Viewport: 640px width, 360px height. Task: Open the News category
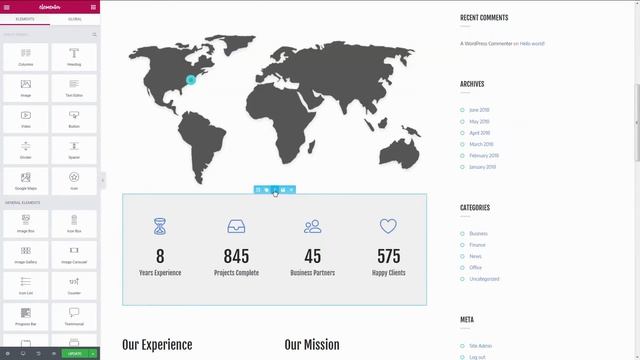pos(475,257)
